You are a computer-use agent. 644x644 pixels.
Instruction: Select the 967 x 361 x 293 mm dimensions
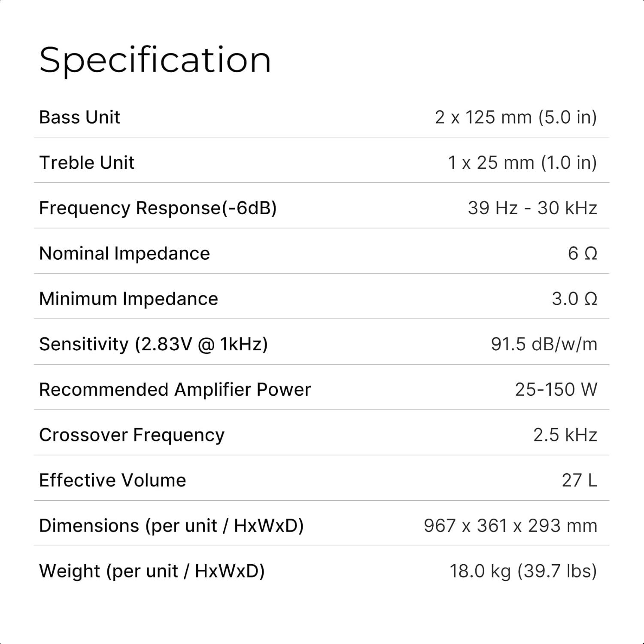pyautogui.click(x=510, y=526)
